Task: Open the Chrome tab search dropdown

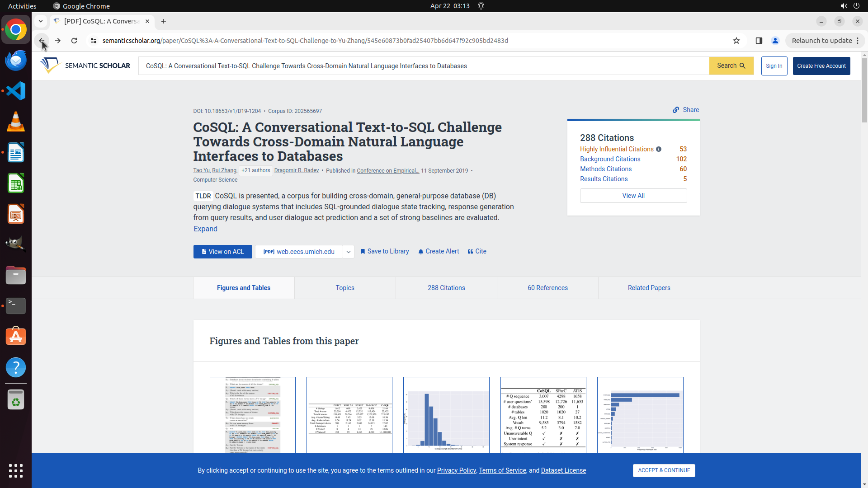Action: (41, 21)
